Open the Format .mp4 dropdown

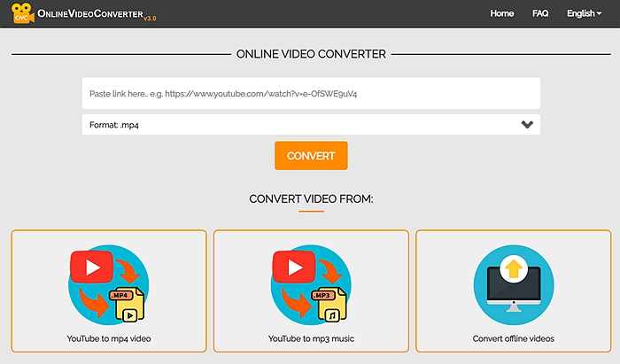point(311,125)
